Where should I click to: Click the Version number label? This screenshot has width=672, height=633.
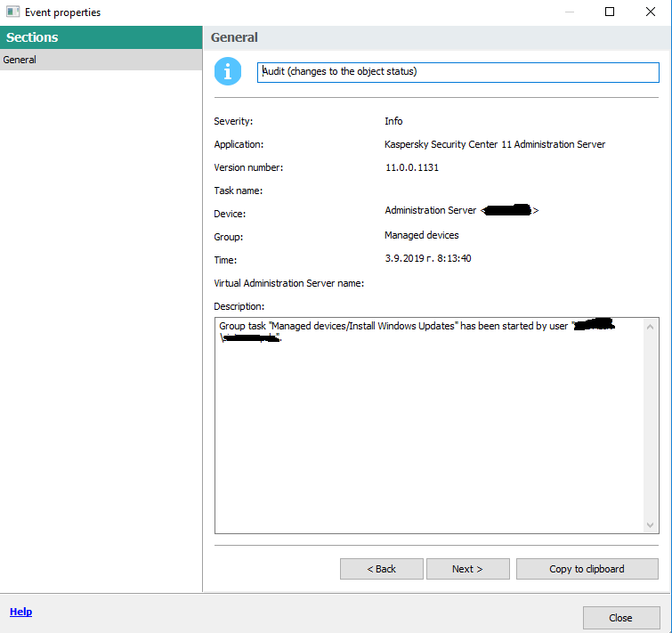tap(248, 167)
